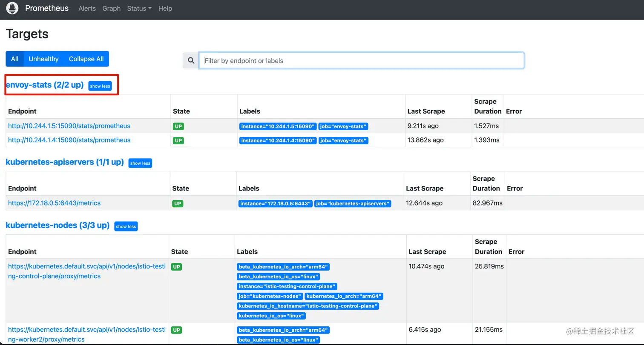Open the Help page

coord(165,9)
